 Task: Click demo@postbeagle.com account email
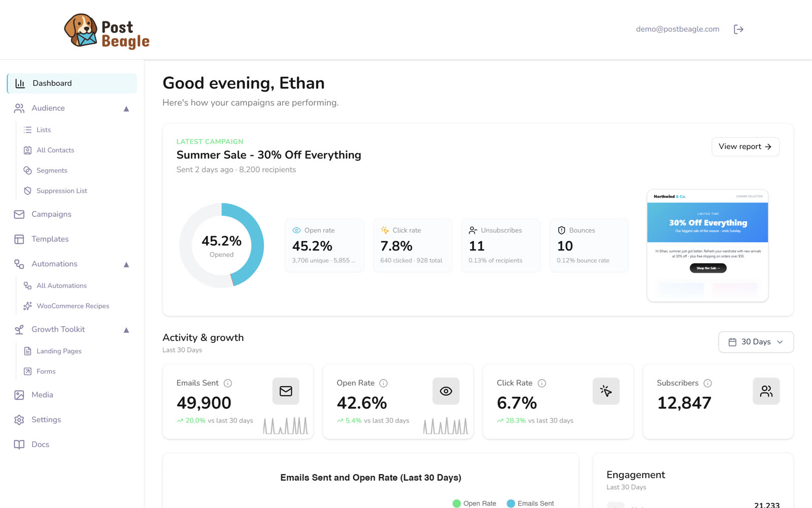[x=678, y=29]
